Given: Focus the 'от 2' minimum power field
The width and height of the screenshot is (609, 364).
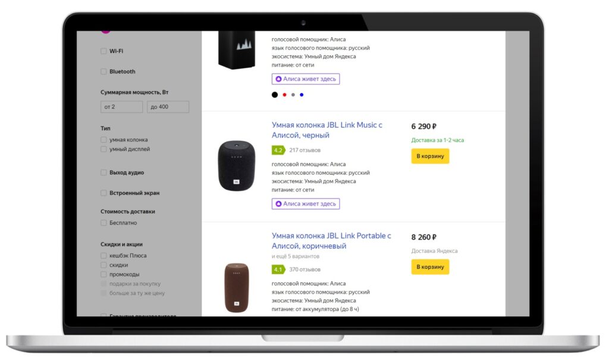Looking at the screenshot, I should point(121,107).
